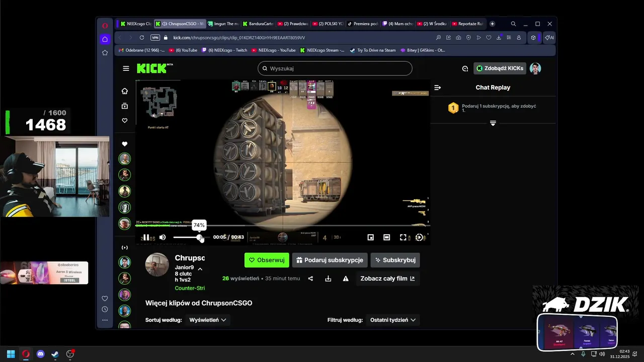Viewport: 644px width, 362px height.
Task: Open Opera Easy Setup menu
Action: coord(509,38)
